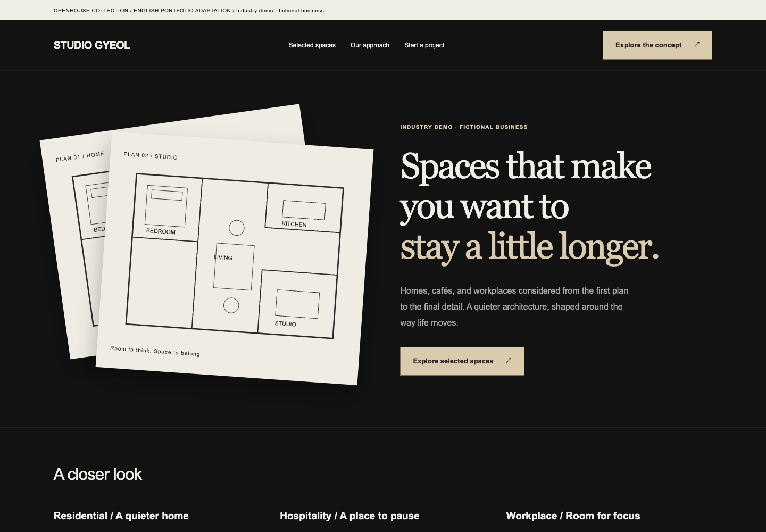Open the Start a project link
This screenshot has width=766, height=532.
424,45
